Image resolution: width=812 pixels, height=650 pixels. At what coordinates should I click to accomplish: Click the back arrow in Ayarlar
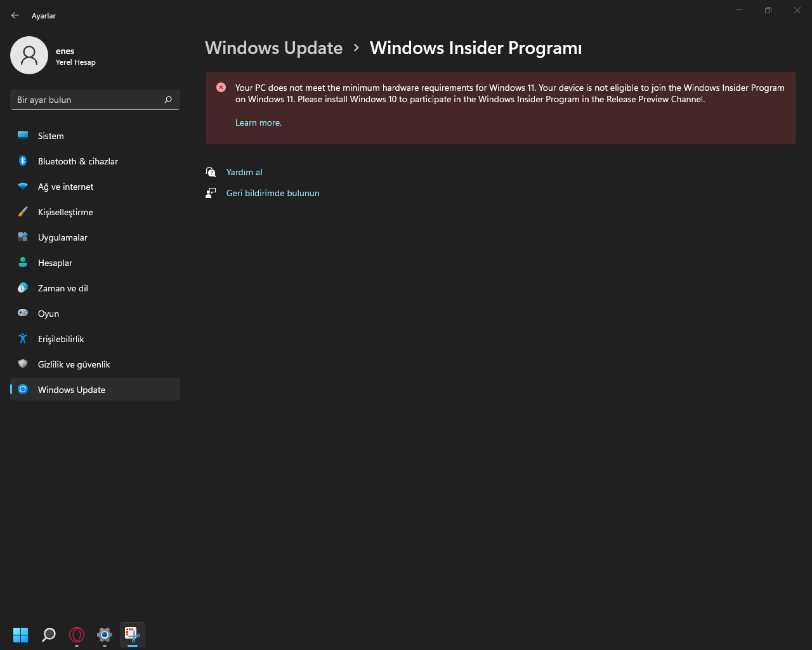coord(15,15)
